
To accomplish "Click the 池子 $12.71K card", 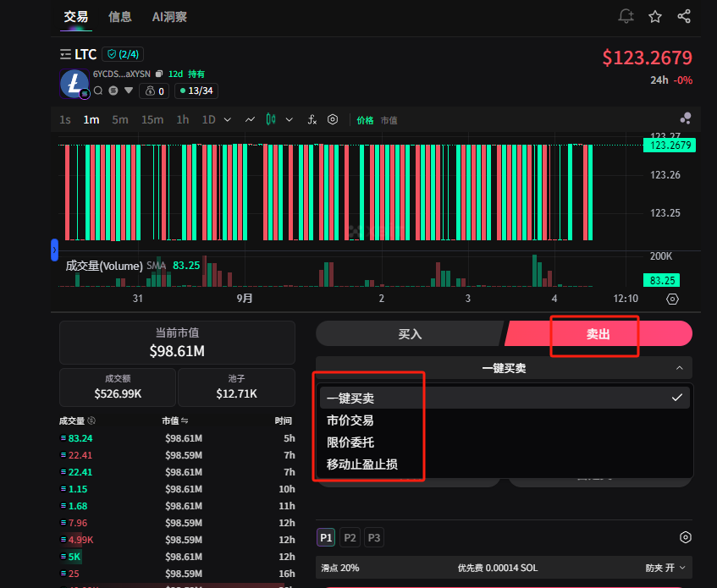I will pos(236,387).
